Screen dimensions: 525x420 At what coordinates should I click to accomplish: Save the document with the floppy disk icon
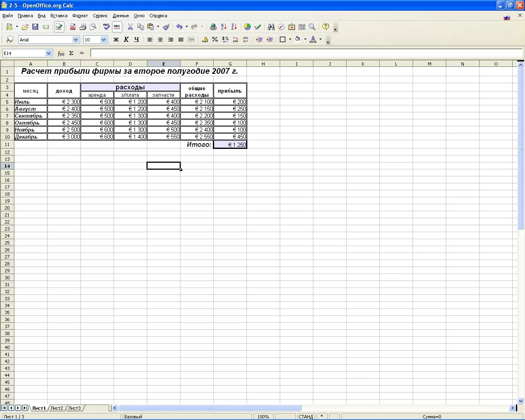pyautogui.click(x=35, y=27)
